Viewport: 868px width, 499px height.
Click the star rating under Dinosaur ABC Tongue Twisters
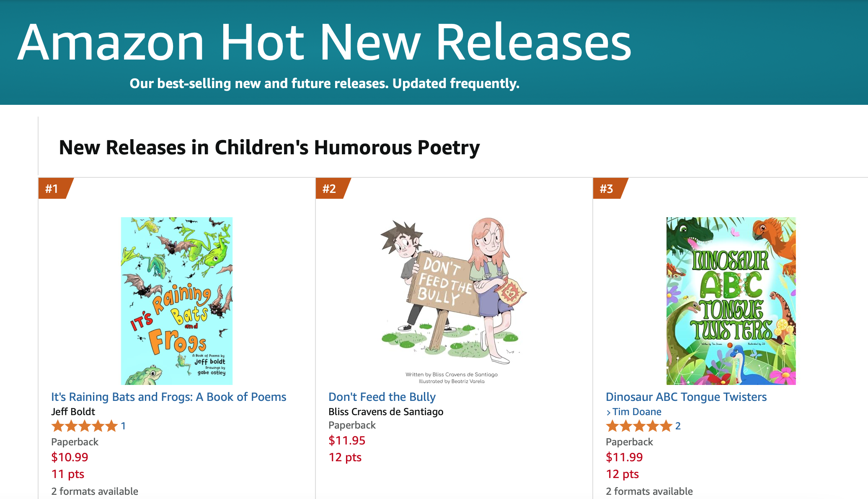[639, 426]
